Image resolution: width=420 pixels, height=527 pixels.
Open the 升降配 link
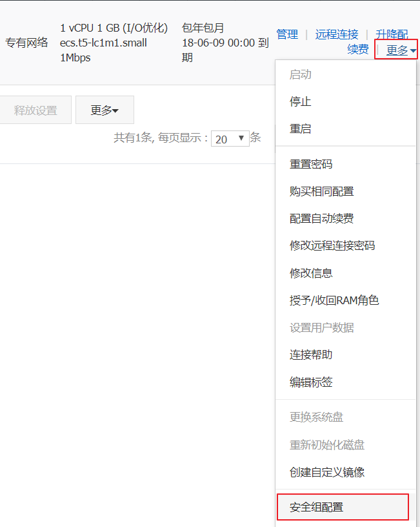392,34
